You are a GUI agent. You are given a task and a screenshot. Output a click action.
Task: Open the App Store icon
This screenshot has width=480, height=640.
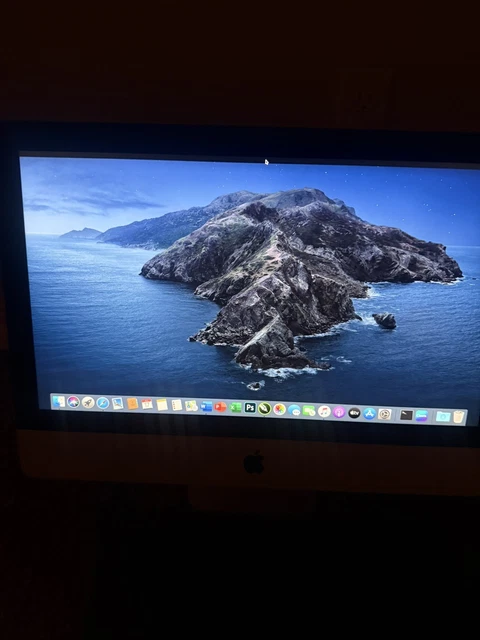pyautogui.click(x=369, y=413)
